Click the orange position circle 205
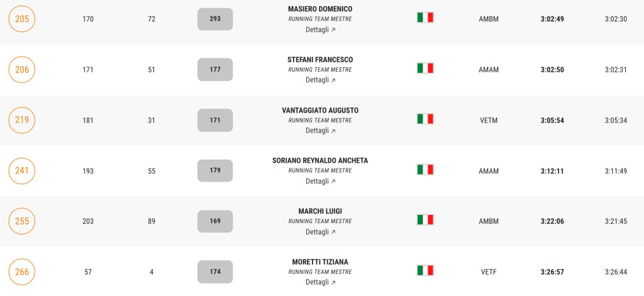Image resolution: width=644 pixels, height=296 pixels. point(22,19)
